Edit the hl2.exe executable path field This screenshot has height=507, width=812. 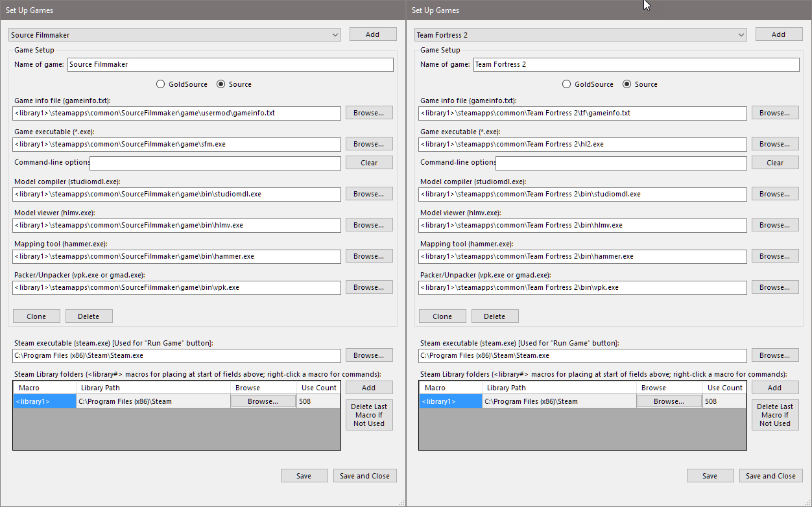click(x=582, y=144)
